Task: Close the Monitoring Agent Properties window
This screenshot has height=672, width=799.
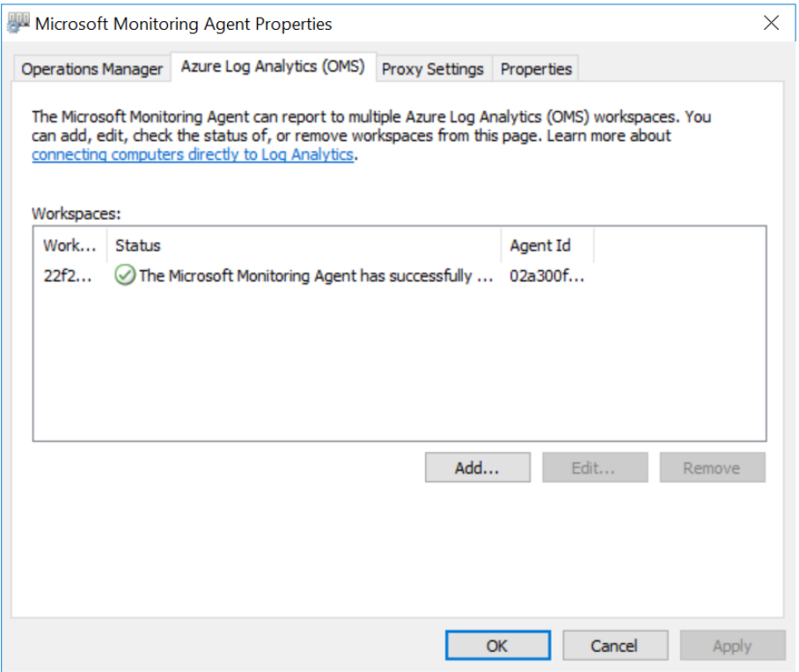Action: [x=771, y=23]
